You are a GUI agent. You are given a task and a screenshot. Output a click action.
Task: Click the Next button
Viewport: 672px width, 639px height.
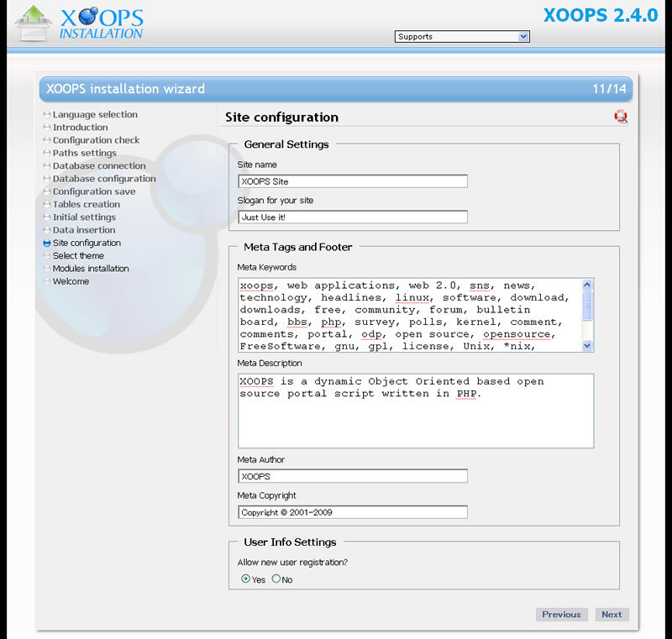coord(612,614)
